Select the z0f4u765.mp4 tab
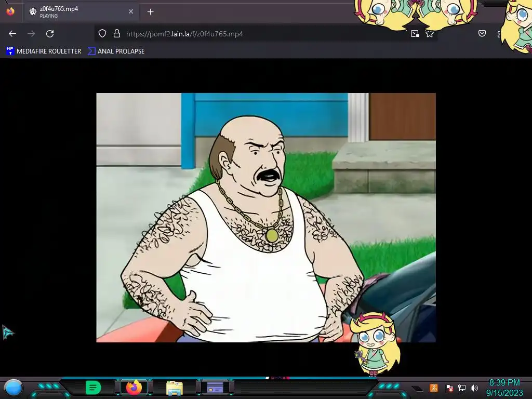 tap(82, 12)
